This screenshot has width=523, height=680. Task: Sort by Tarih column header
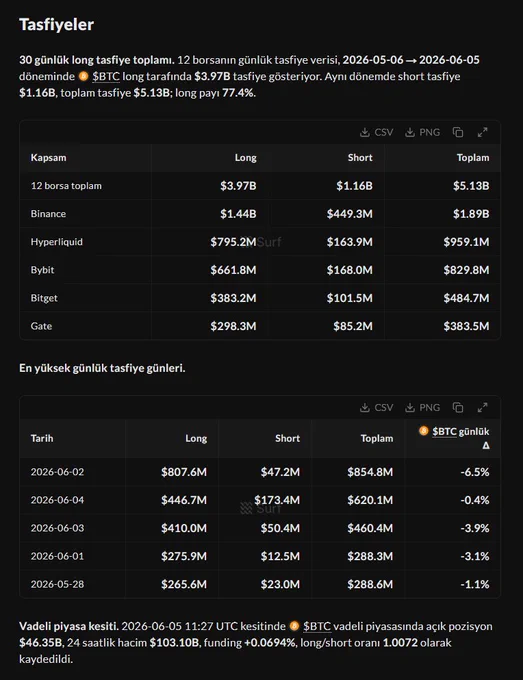(42, 438)
